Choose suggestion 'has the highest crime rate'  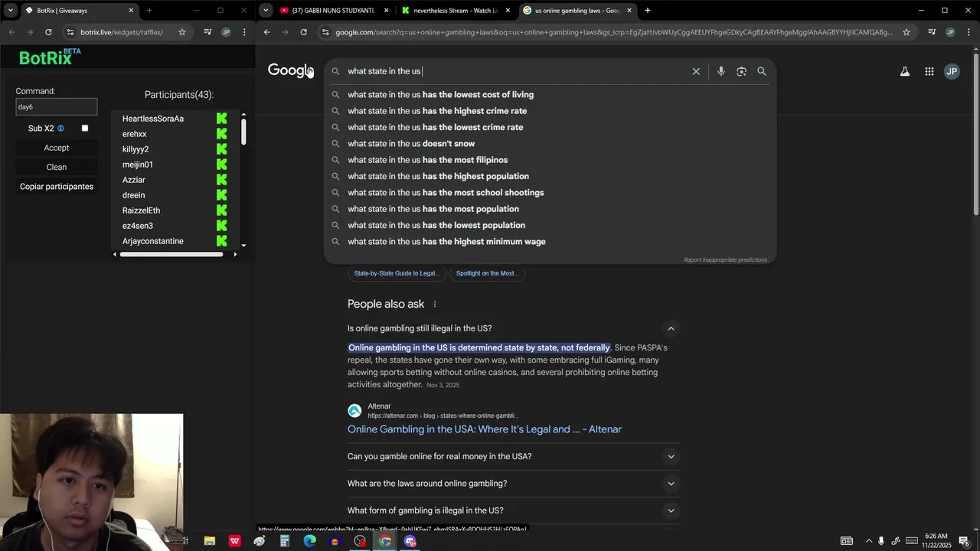tap(550, 111)
